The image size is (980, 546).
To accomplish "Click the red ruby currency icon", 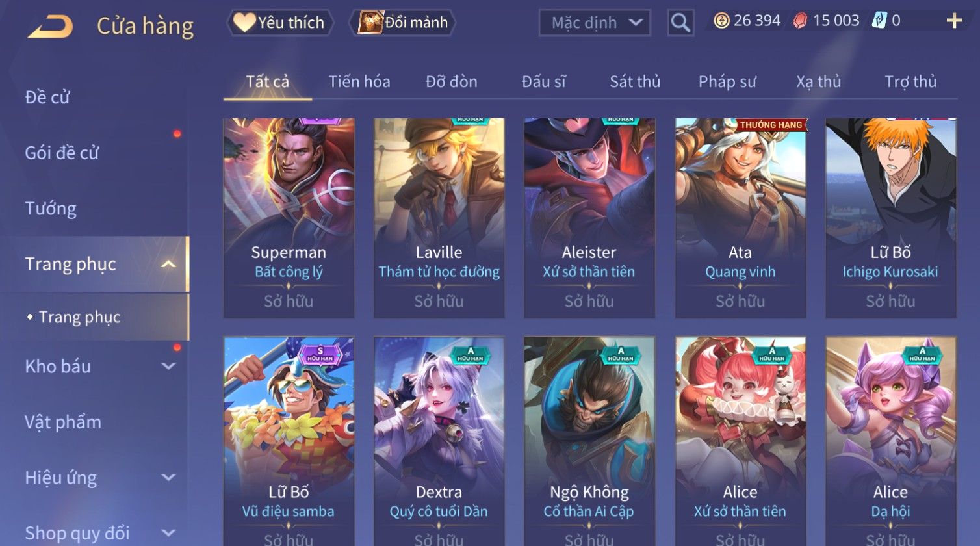I will (800, 21).
